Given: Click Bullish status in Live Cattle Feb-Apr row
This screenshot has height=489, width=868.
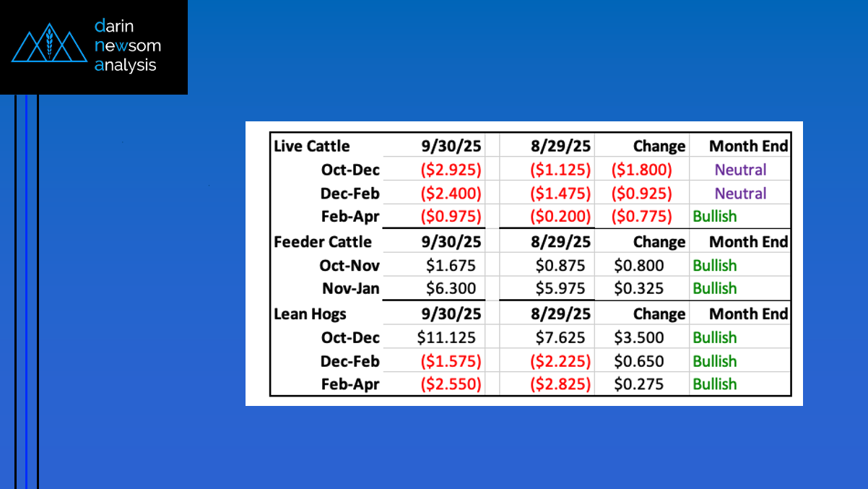Looking at the screenshot, I should [x=715, y=216].
